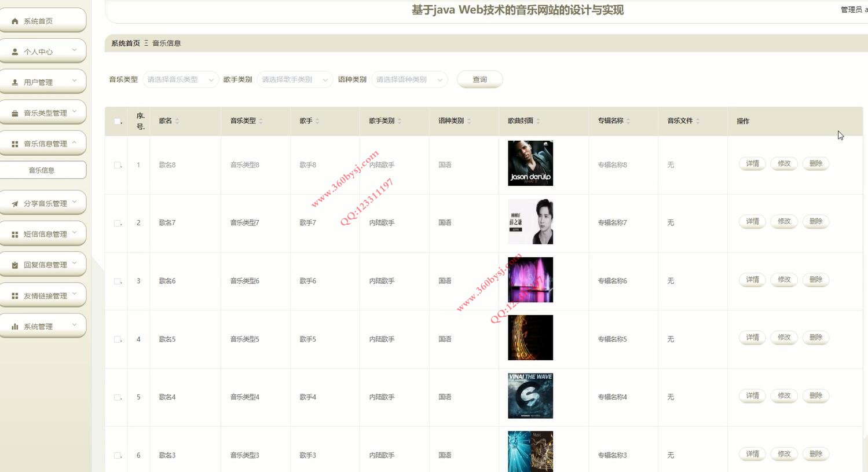Sort by 专辑名称 column arrows
This screenshot has width=868, height=472.
coord(628,121)
